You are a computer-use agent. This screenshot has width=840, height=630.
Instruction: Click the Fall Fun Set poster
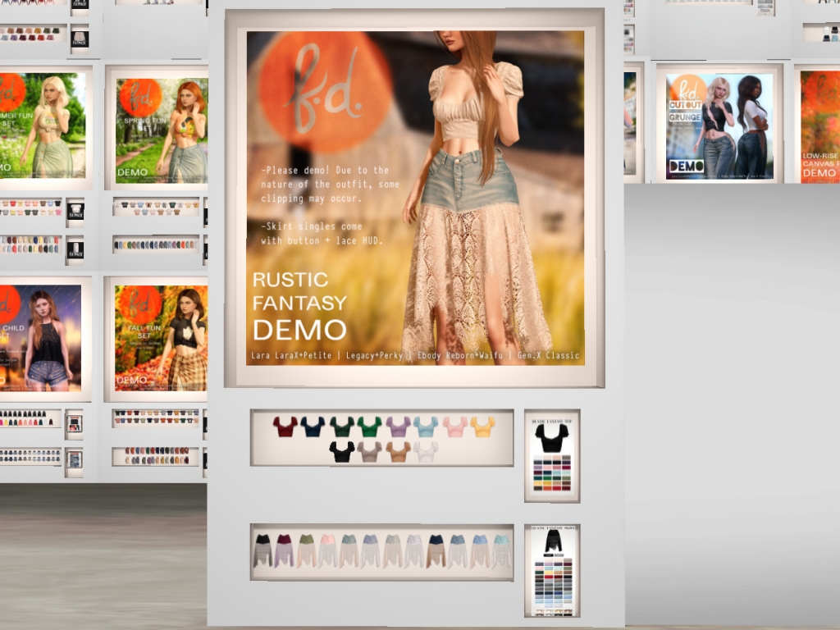pos(161,337)
